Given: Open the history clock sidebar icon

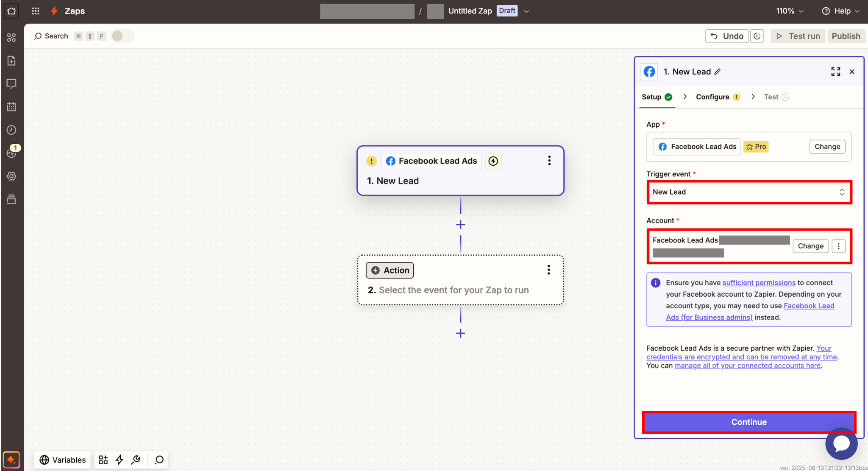Looking at the screenshot, I should click(11, 130).
